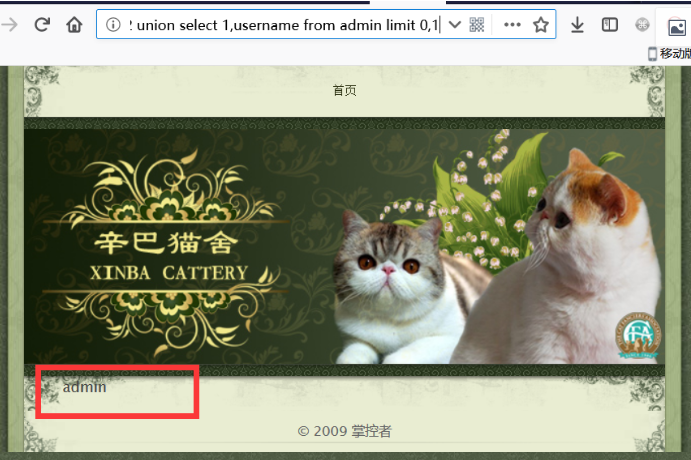
Task: Reload the page with the refresh icon
Action: click(42, 25)
